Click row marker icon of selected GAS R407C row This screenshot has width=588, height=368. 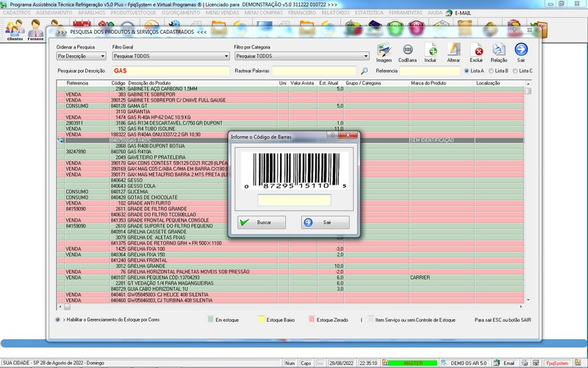click(x=60, y=141)
